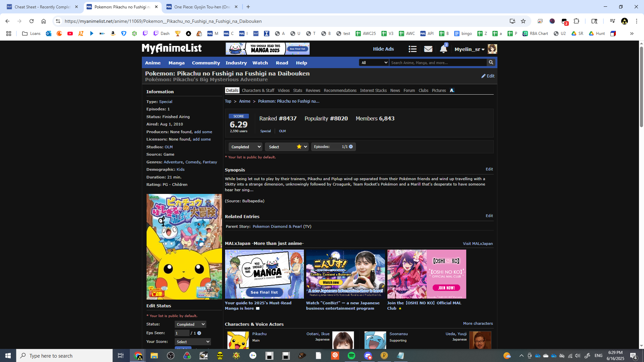Expand the Myelin_sr account dropdown
Screen dimensions: 644x362
point(470,49)
